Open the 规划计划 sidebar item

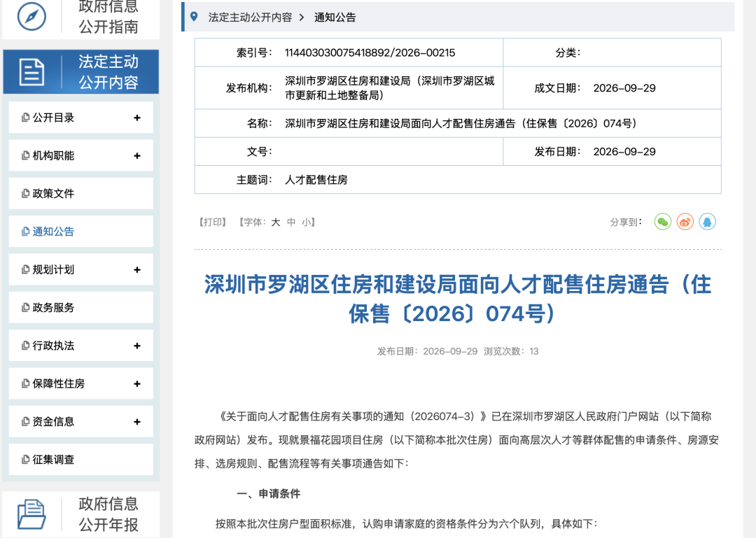(x=81, y=269)
